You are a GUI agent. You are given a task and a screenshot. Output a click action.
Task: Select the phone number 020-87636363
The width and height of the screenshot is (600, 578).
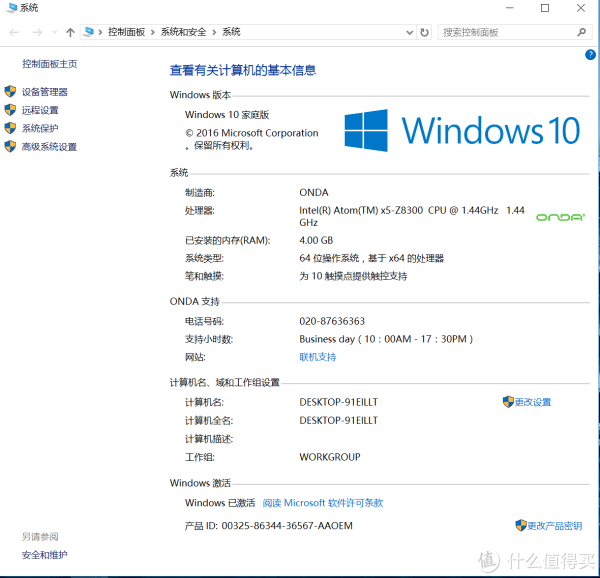pos(332,321)
